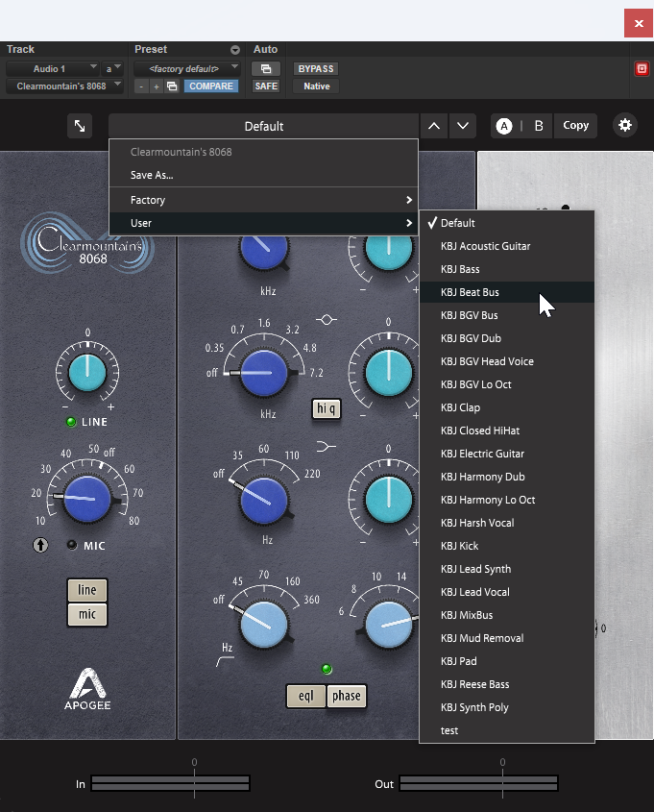Viewport: 654px width, 812px height.
Task: Click the mic gain stepped knob
Action: click(x=87, y=500)
